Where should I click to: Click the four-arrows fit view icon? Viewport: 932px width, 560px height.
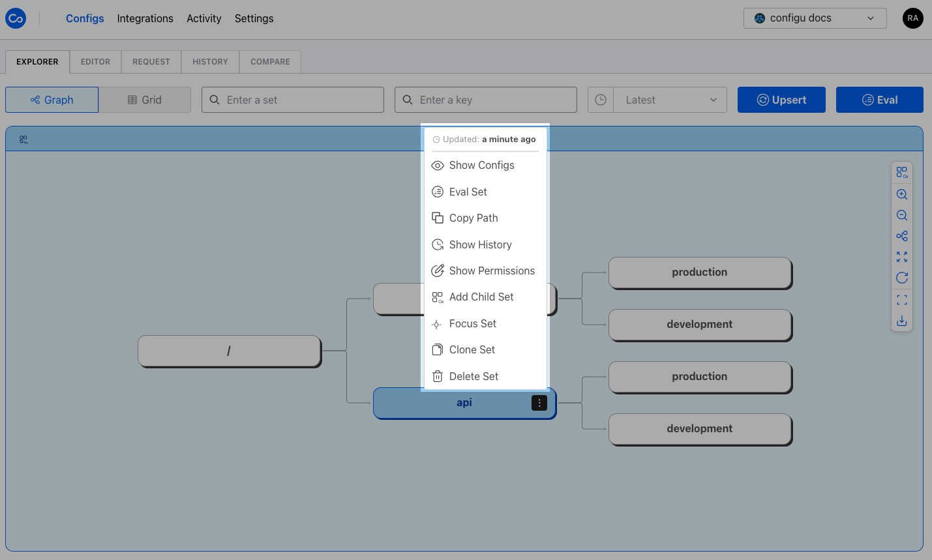pyautogui.click(x=902, y=257)
